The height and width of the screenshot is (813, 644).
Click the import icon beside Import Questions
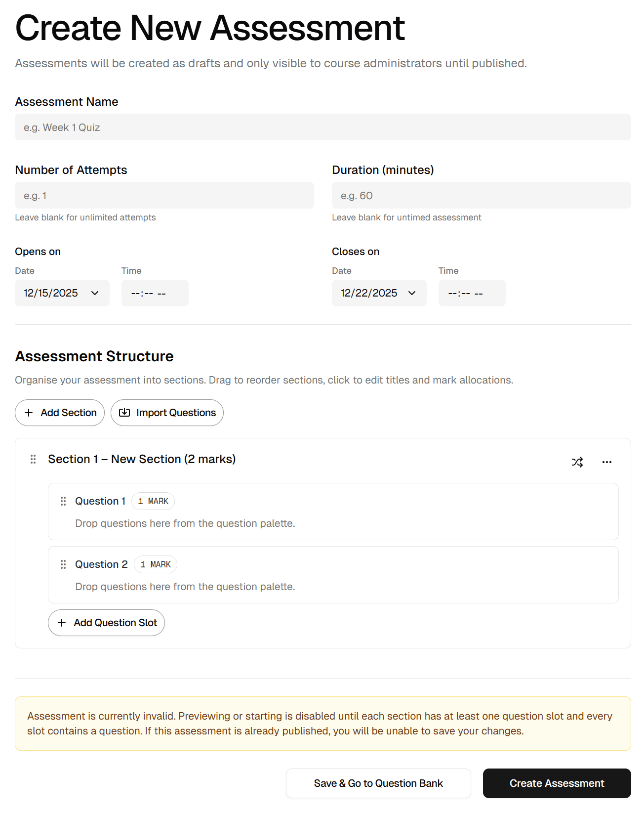click(125, 412)
